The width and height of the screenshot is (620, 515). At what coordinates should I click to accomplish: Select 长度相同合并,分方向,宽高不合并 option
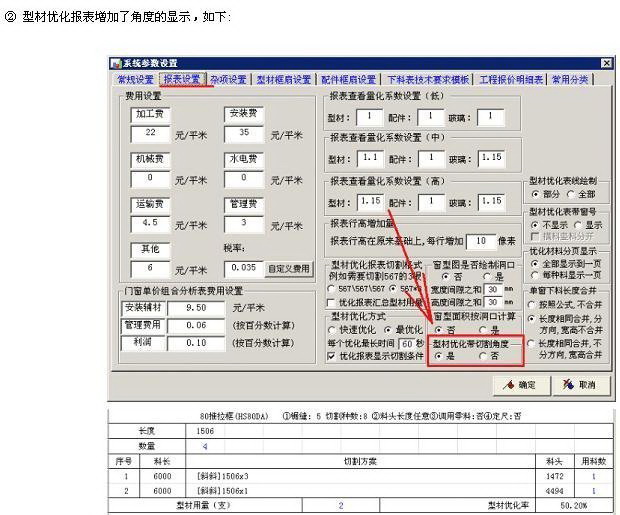532,318
